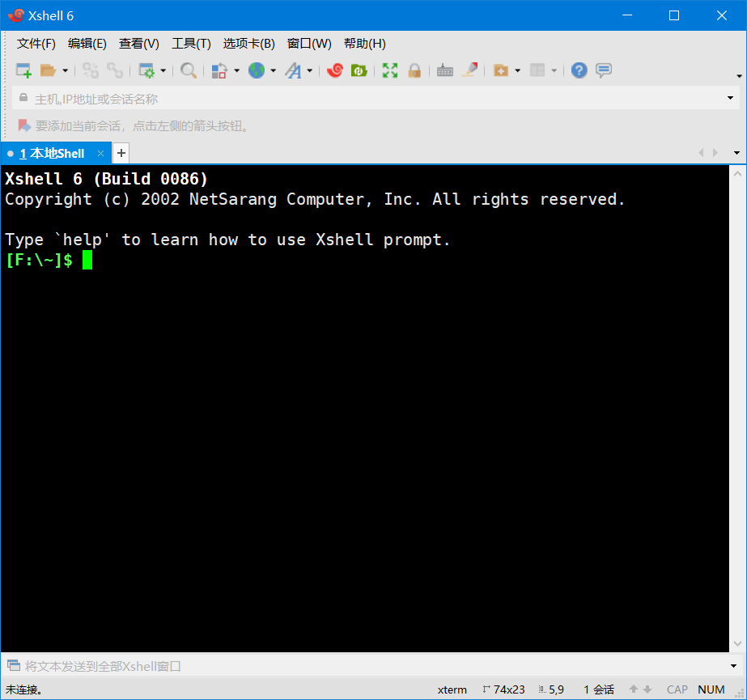This screenshot has height=700, width=747.
Task: Open the 文件(F) menu
Action: point(36,44)
